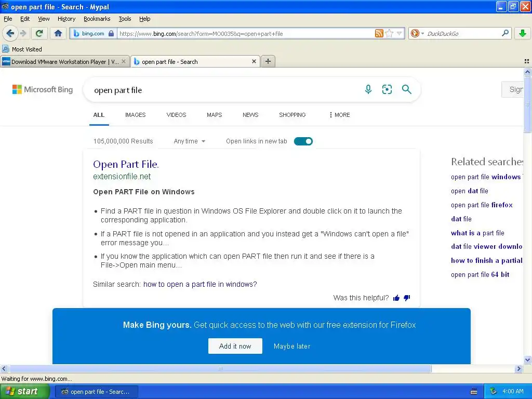
Task: Click the padlock site security icon
Action: tap(111, 33)
